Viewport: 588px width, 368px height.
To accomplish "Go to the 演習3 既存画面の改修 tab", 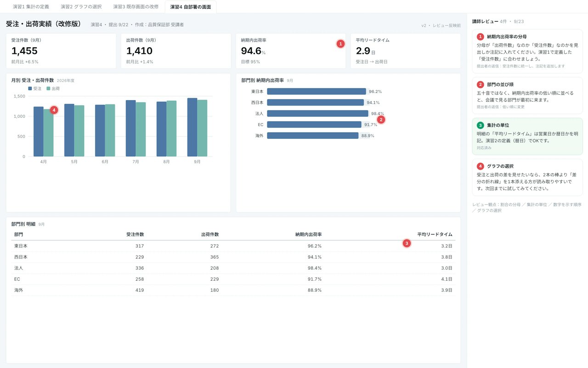I will 136,7.
